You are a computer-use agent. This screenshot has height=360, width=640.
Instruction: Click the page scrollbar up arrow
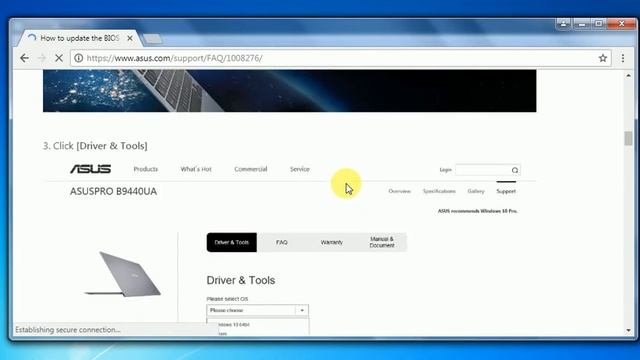(x=628, y=76)
